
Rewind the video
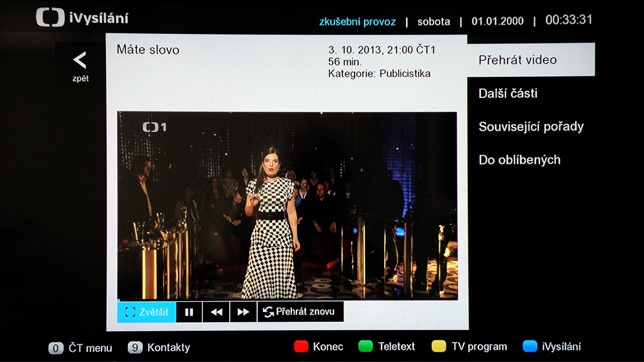[x=216, y=312]
